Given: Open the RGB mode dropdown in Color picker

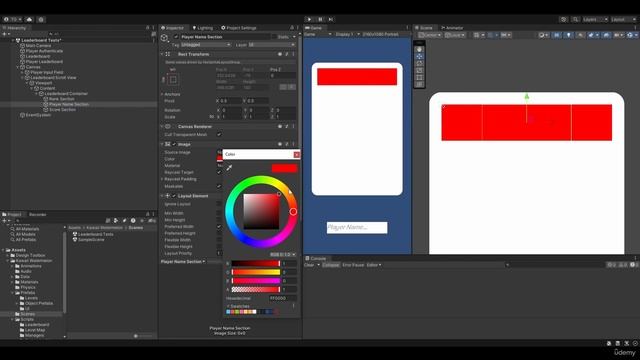Looking at the screenshot, I should [282, 254].
